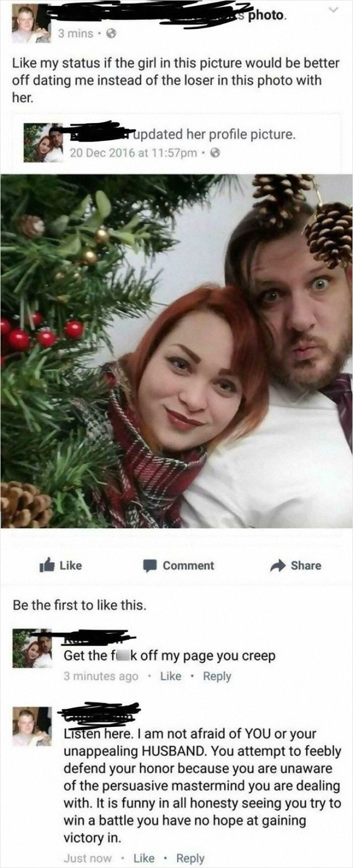The image size is (353, 868).
Task: Click the '3 minutes ago' comment timestamp
Action: [101, 676]
